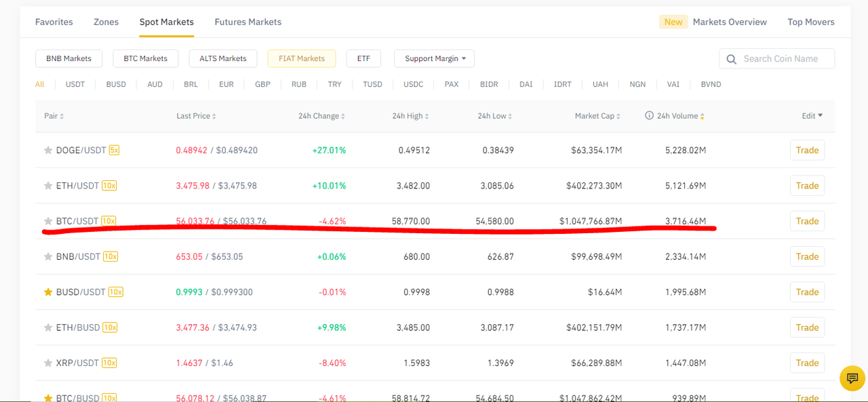This screenshot has height=402, width=868.
Task: Switch to the Zones tab
Action: tap(106, 22)
